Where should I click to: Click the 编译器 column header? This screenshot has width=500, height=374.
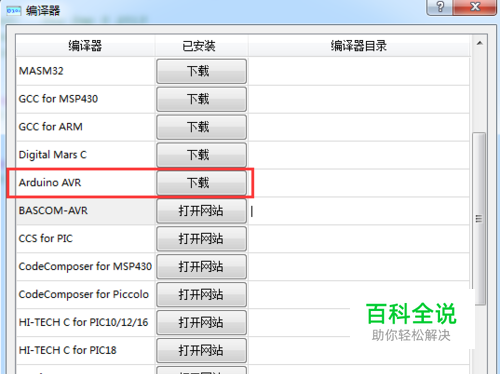(85, 46)
